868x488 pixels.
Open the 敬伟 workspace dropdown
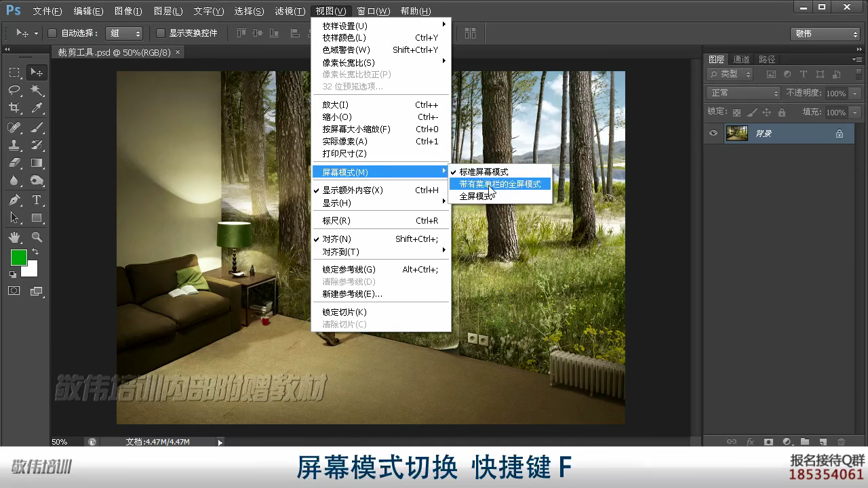click(x=825, y=34)
